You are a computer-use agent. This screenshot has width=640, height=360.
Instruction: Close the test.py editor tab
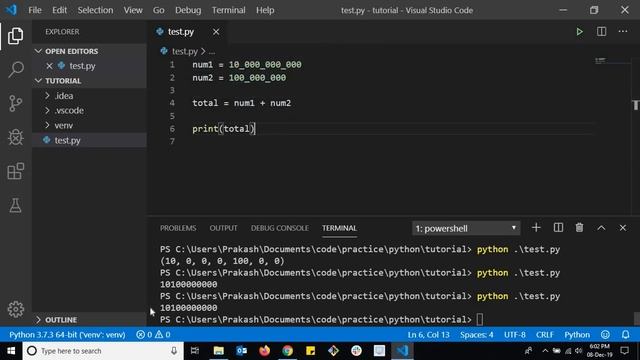(x=216, y=32)
